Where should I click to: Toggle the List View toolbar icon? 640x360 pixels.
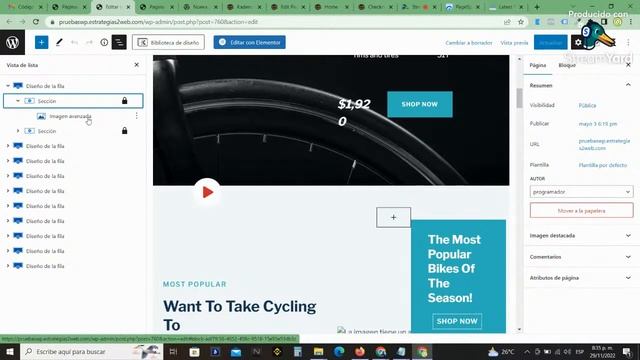(x=119, y=42)
